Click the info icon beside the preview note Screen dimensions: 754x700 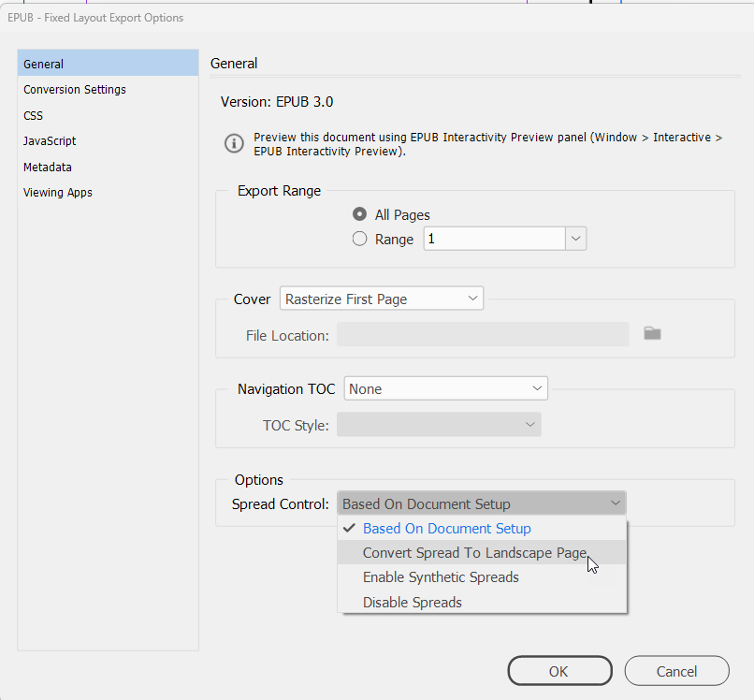coord(234,143)
